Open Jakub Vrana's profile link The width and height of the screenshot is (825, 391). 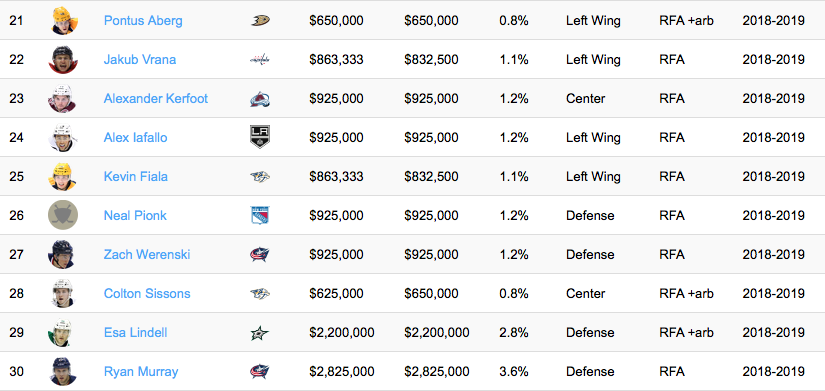[140, 59]
